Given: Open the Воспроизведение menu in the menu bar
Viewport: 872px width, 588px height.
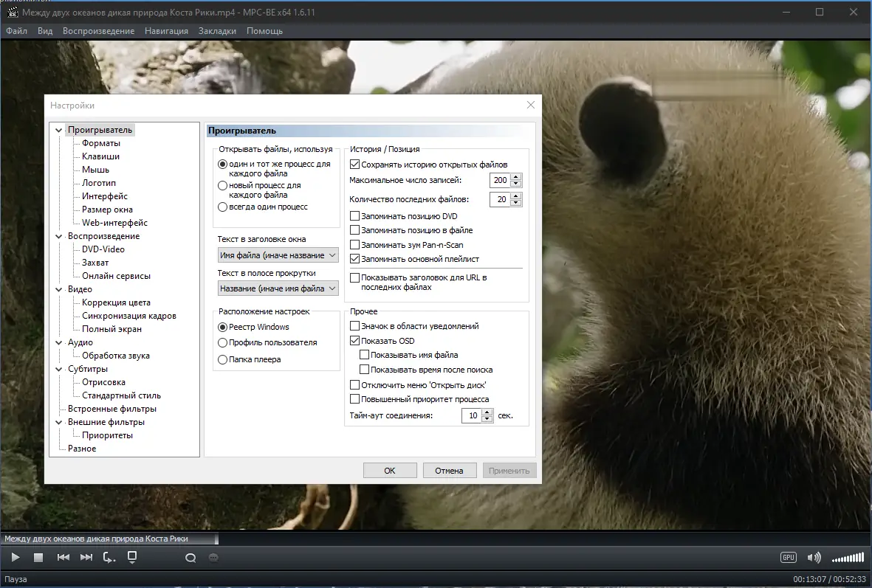Looking at the screenshot, I should pos(98,31).
